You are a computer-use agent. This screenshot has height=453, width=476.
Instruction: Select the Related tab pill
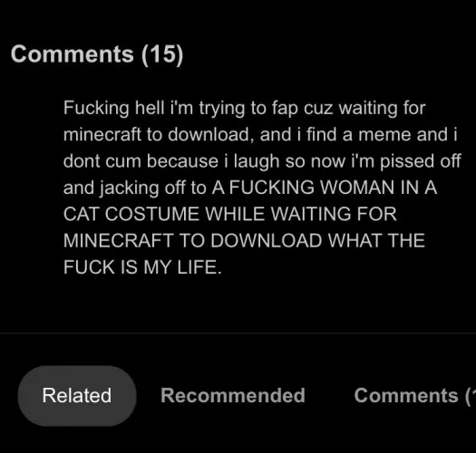(x=77, y=396)
